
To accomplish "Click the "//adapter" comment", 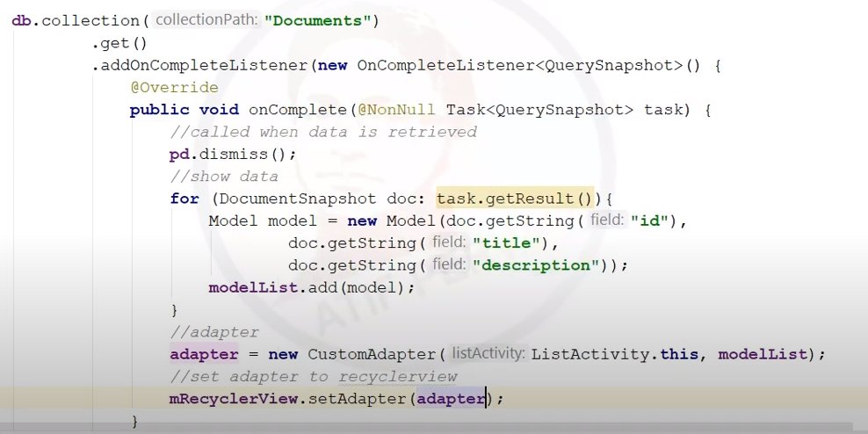I will 214,332.
